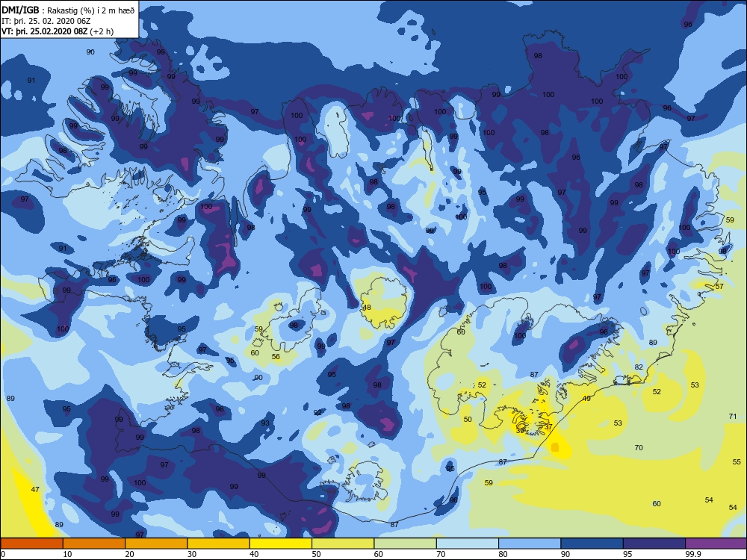This screenshot has width=747, height=560.
Task: Click the 70–80 pale blue legend swatch
Action: tap(468, 543)
